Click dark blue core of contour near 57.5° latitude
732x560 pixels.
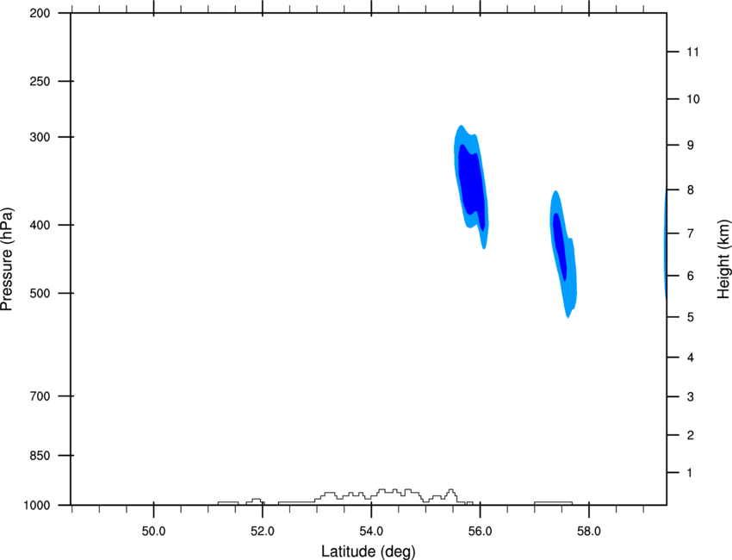tap(560, 246)
